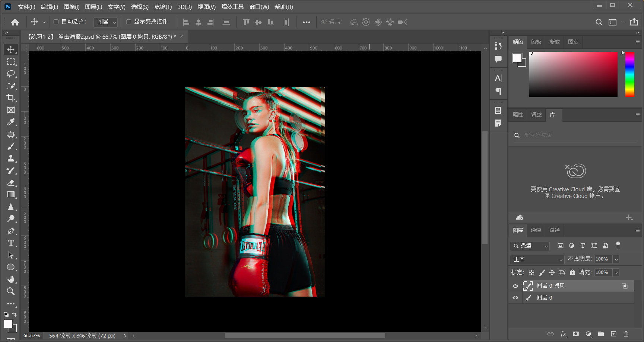Select the Ellipse shape tool
Screen dimensions: 644x342
click(x=11, y=267)
